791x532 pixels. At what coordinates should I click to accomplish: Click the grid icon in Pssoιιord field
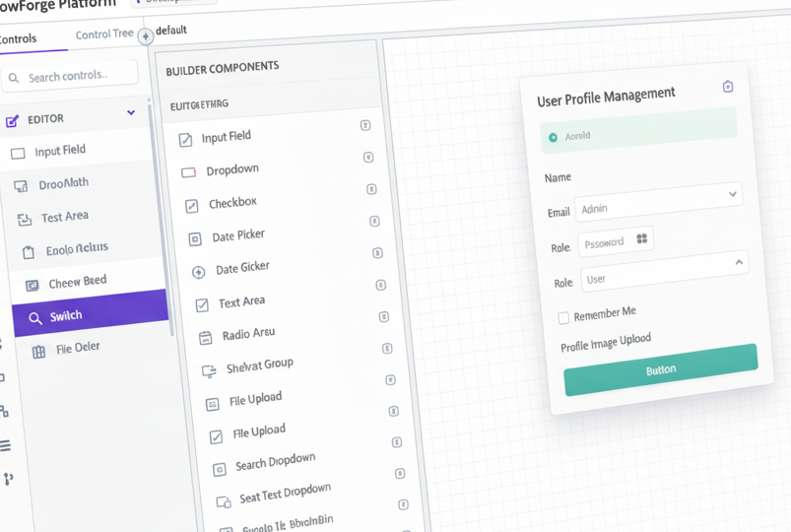pos(641,238)
